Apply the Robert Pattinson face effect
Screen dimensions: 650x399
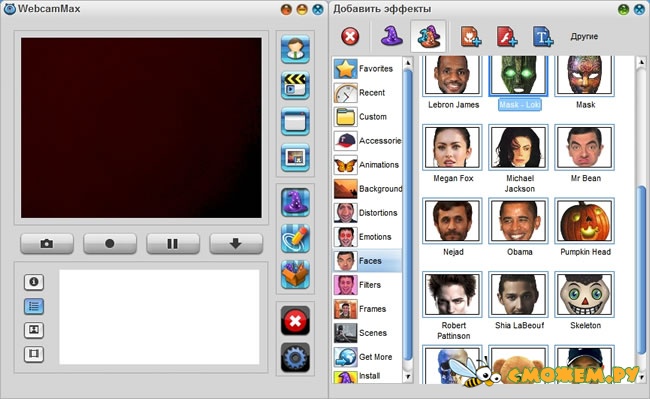[x=453, y=295]
